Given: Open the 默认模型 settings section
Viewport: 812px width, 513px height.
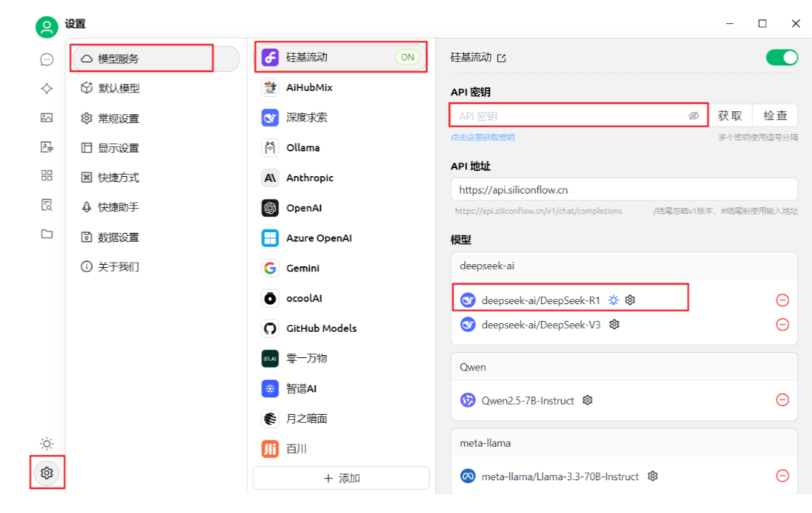Looking at the screenshot, I should (118, 88).
